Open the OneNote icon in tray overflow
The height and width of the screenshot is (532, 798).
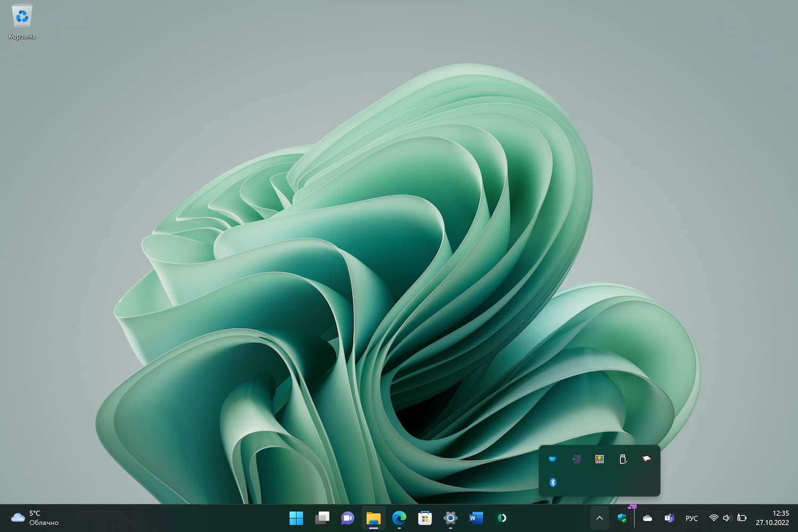coord(576,459)
